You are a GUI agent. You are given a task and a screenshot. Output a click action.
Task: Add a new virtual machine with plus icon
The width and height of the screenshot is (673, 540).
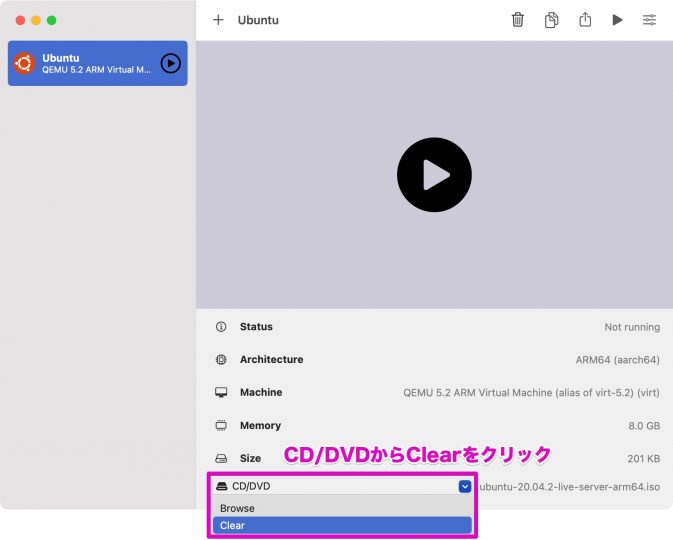[218, 20]
